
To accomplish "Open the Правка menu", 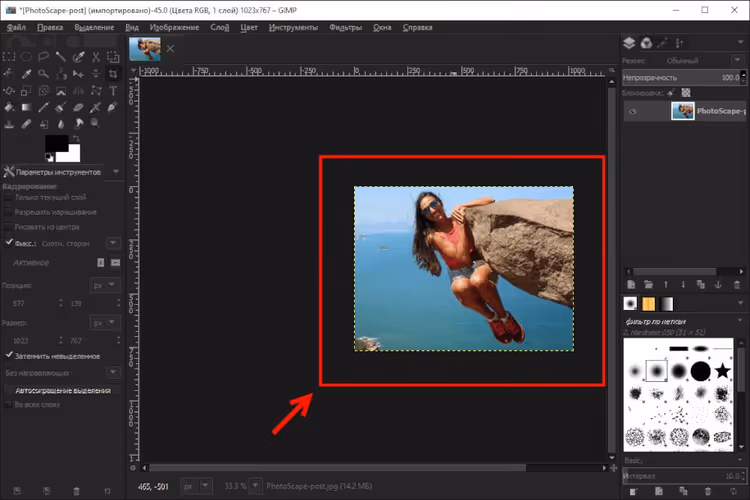I will click(50, 27).
